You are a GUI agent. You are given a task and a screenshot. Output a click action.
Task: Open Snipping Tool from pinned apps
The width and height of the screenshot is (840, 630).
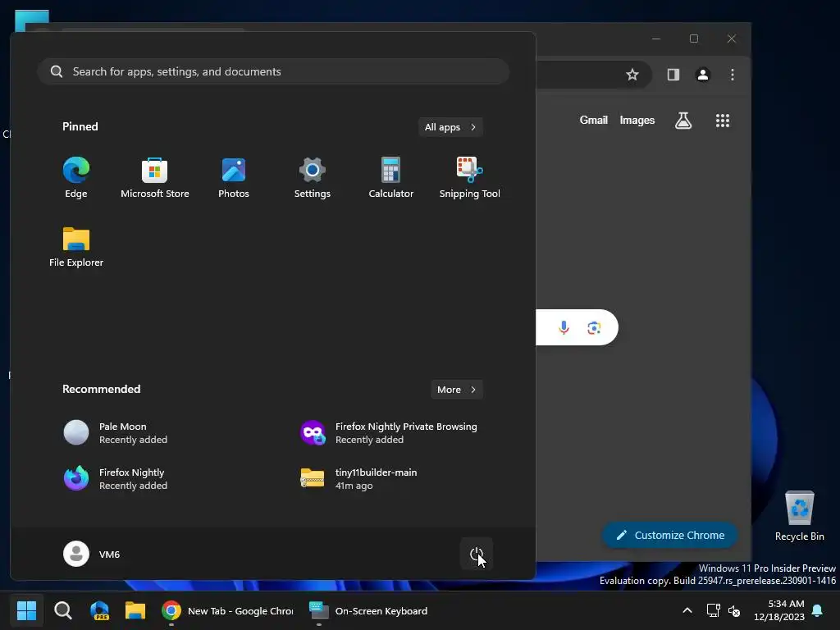tap(470, 177)
